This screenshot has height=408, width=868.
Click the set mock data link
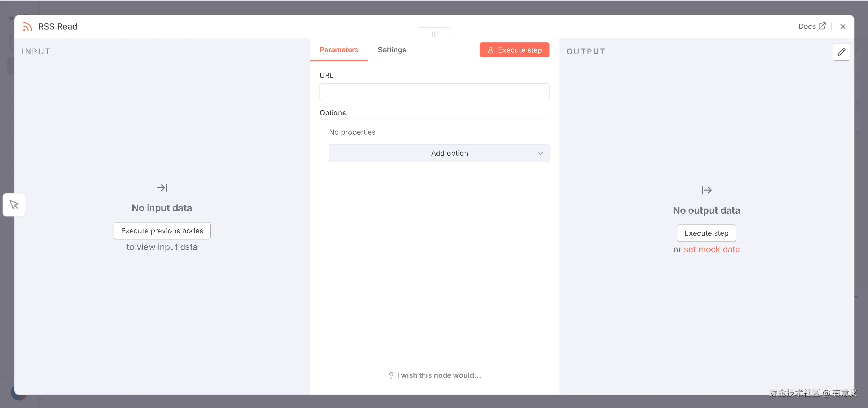pos(712,249)
